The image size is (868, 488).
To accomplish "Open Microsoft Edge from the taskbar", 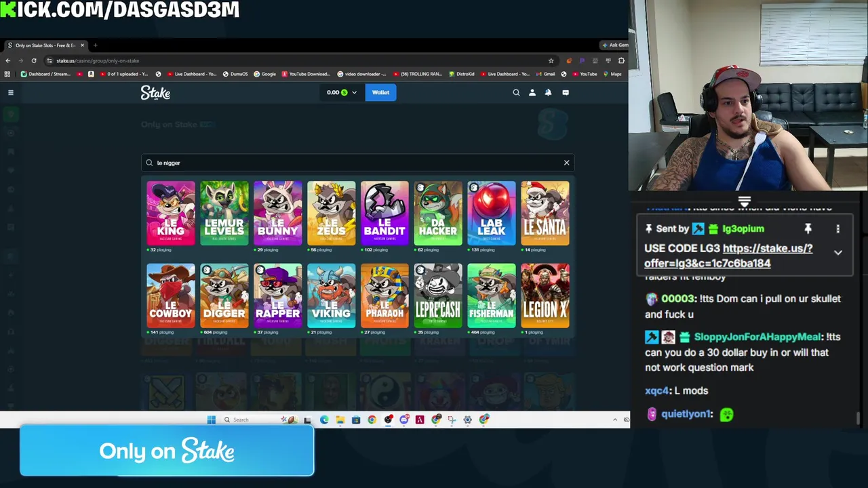I will click(324, 420).
